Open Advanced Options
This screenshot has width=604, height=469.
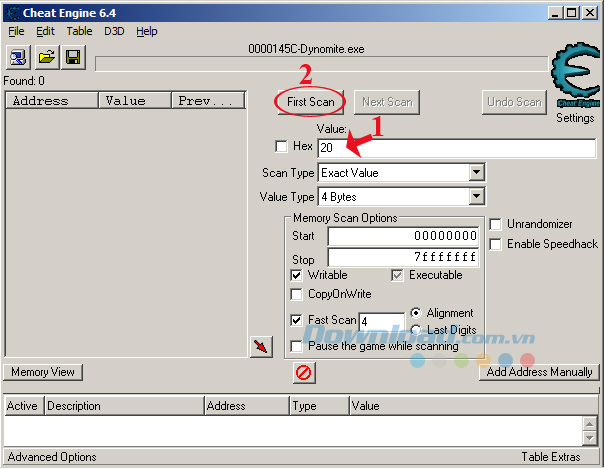[52, 457]
